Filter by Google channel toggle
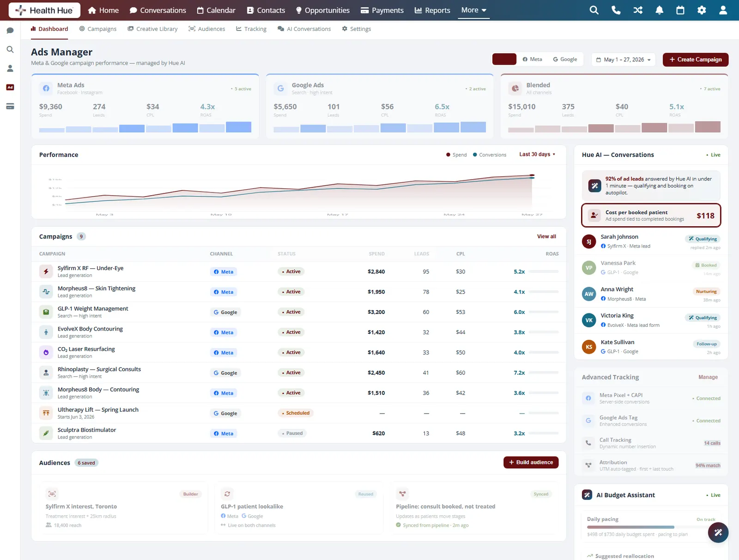Viewport: 739px width, 560px height. pos(565,60)
